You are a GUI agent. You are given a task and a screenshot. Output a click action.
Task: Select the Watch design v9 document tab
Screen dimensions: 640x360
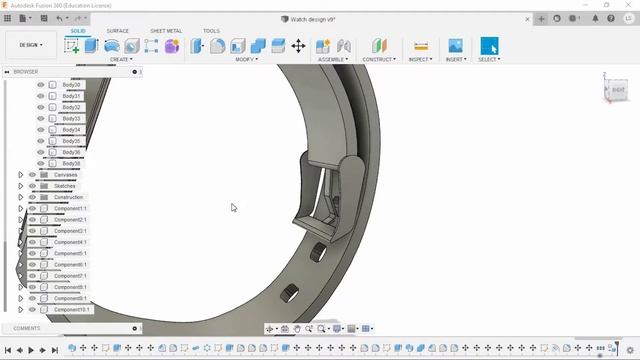pyautogui.click(x=309, y=19)
